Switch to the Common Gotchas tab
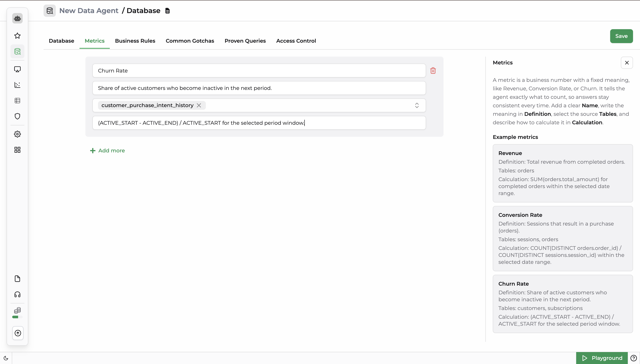640x364 pixels. tap(190, 41)
